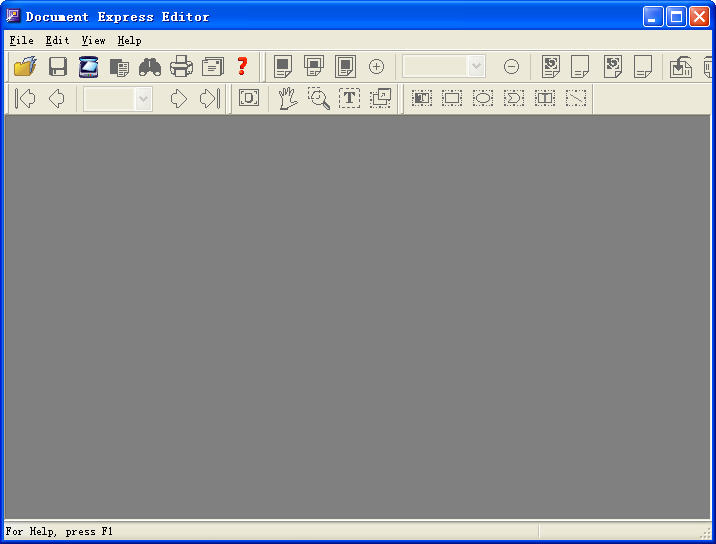Open the zoom level dropdown

(476, 67)
